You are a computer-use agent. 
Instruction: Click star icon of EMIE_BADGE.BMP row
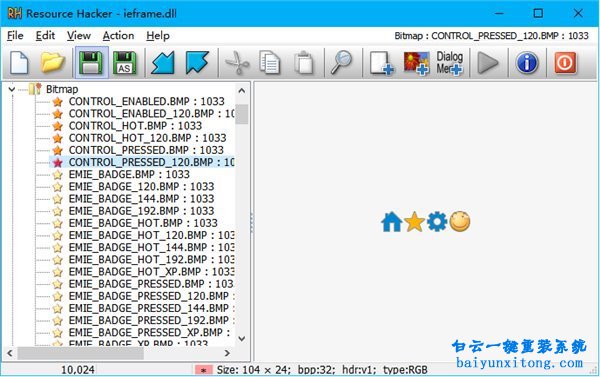(57, 175)
